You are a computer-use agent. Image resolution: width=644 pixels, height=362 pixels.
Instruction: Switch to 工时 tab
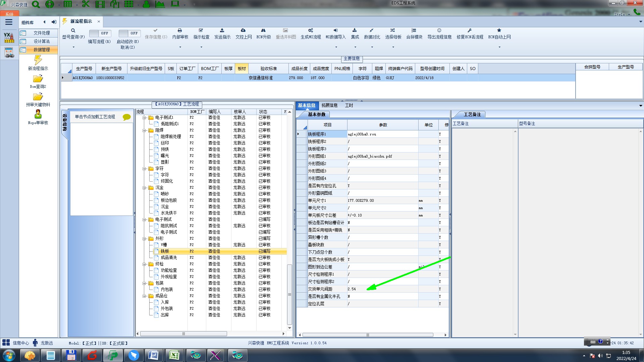tap(349, 105)
